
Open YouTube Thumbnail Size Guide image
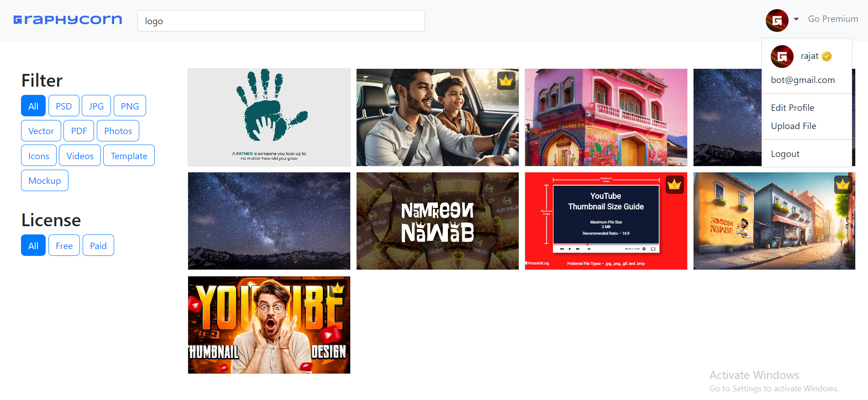tap(606, 221)
